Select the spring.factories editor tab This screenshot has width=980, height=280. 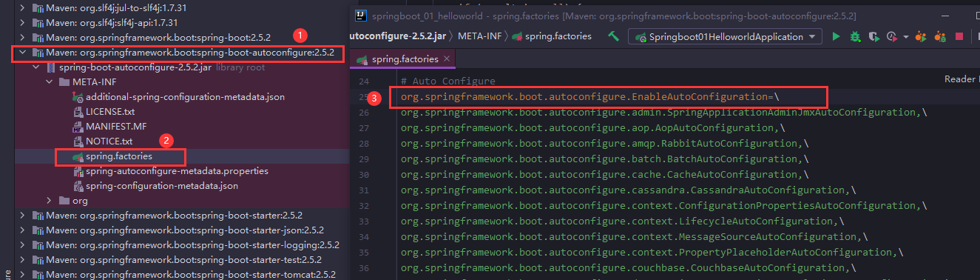(403, 59)
